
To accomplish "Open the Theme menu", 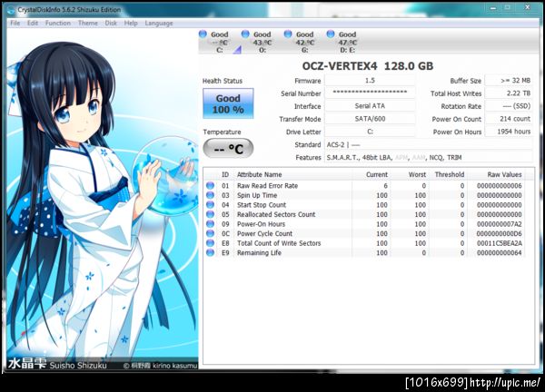I will pyautogui.click(x=88, y=23).
